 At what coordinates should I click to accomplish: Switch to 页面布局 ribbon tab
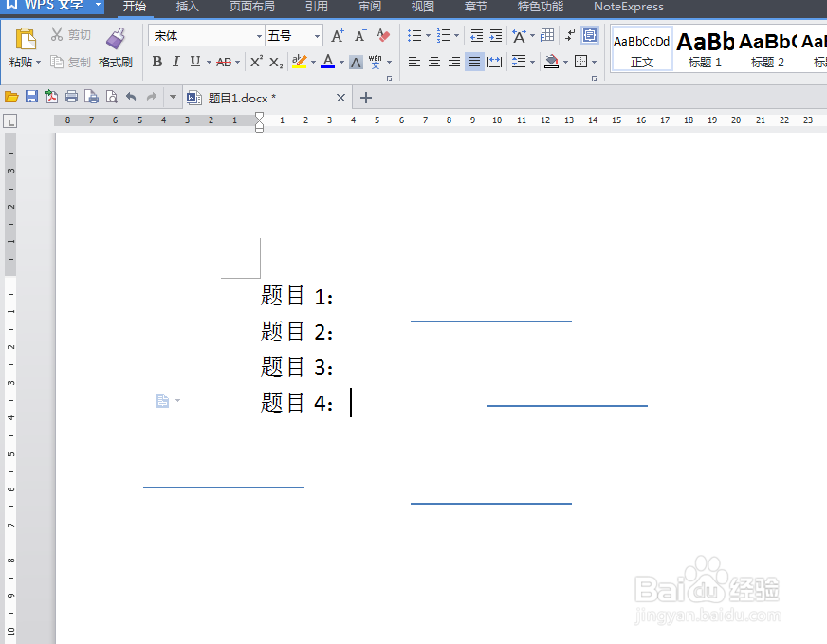251,7
